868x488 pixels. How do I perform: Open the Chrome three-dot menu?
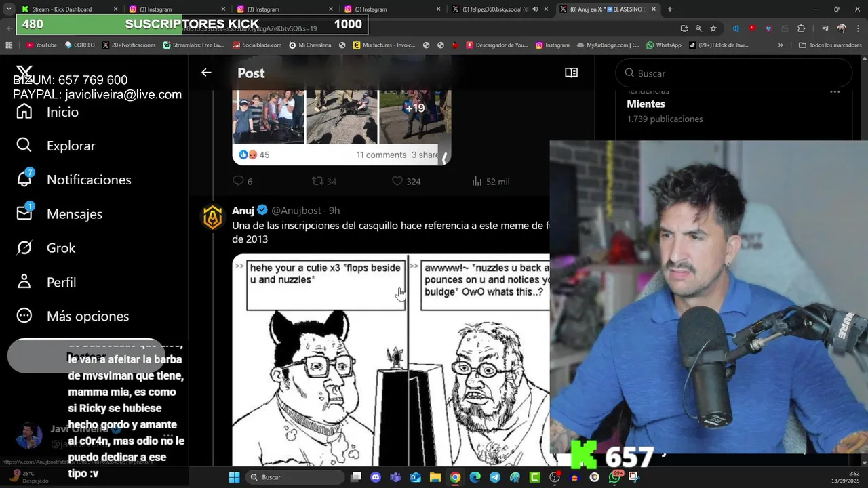[x=857, y=28]
